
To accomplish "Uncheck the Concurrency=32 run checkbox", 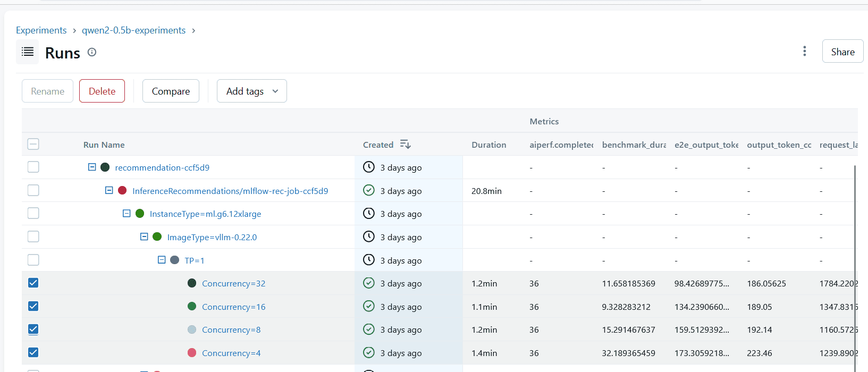I will click(33, 283).
